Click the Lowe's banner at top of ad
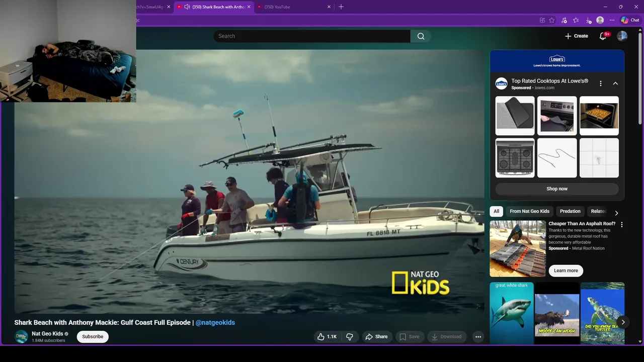The image size is (644, 362). (557, 61)
